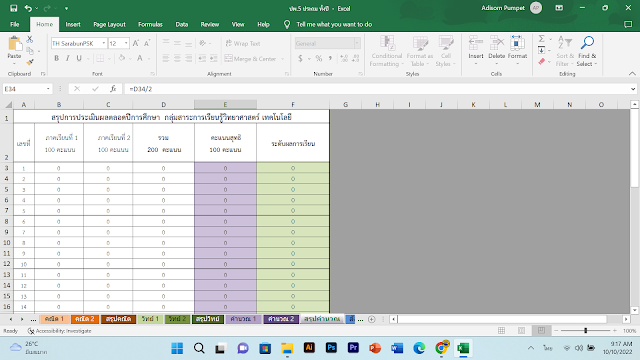
Task: Select the คณิต 1 sheet tab
Action: pyautogui.click(x=54, y=319)
